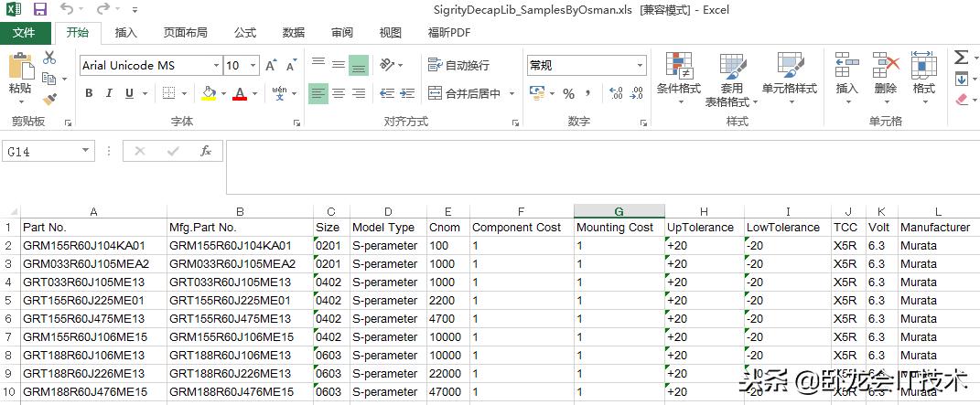Viewport: 980px width, 405px height.
Task: Toggle align right
Action: [358, 93]
